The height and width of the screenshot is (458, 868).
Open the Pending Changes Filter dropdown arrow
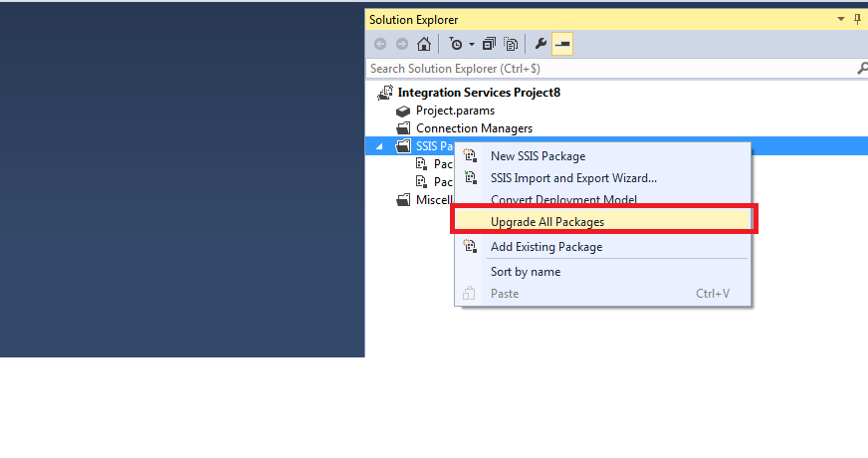coord(472,44)
